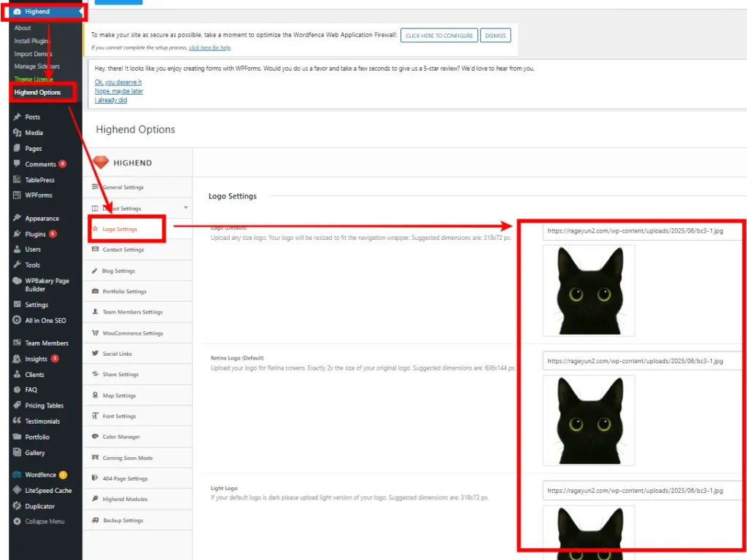
Task: Switch to the Share Settings tab
Action: [x=138, y=374]
